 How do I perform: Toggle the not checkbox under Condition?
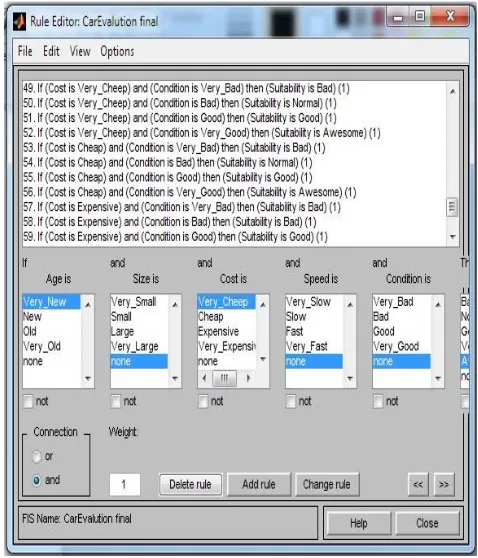(x=378, y=402)
